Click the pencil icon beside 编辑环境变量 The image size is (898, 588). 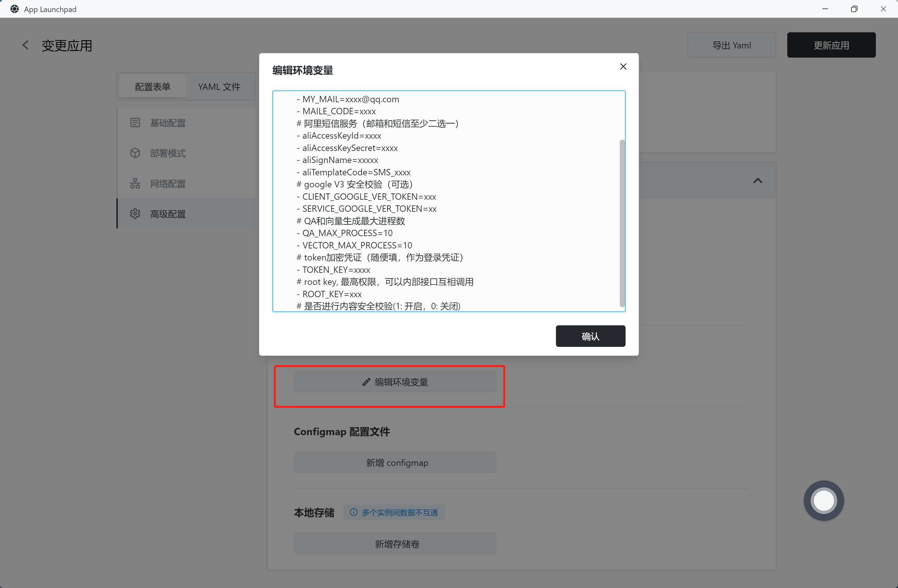[x=366, y=382]
